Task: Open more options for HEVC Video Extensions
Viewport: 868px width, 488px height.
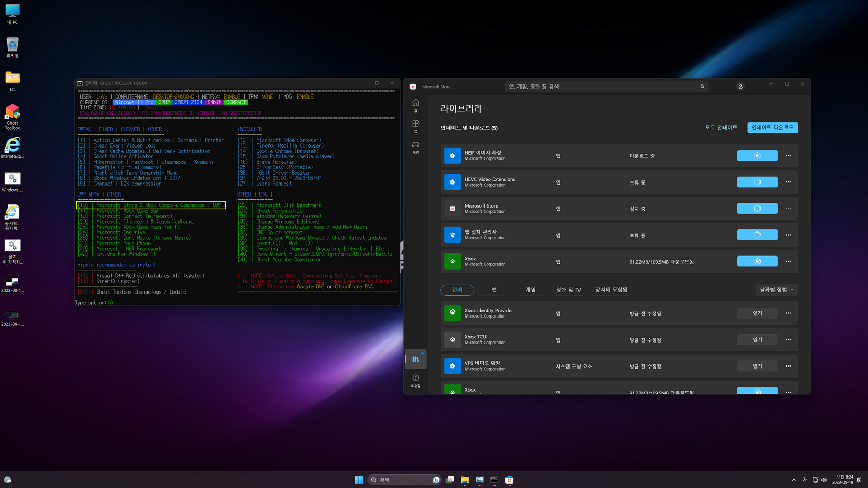Action: coord(788,182)
